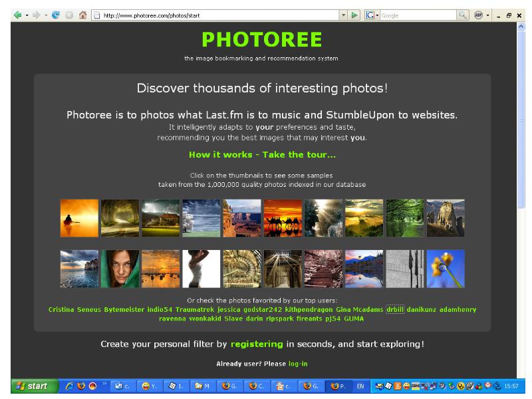Open top user 'kithpendragon' favorites

click(309, 309)
